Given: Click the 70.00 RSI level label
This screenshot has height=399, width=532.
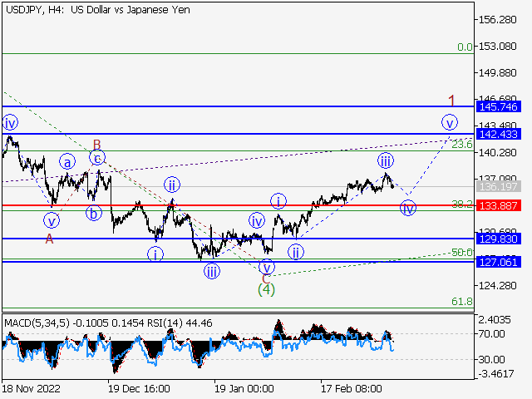Looking at the screenshot, I should coord(491,334).
